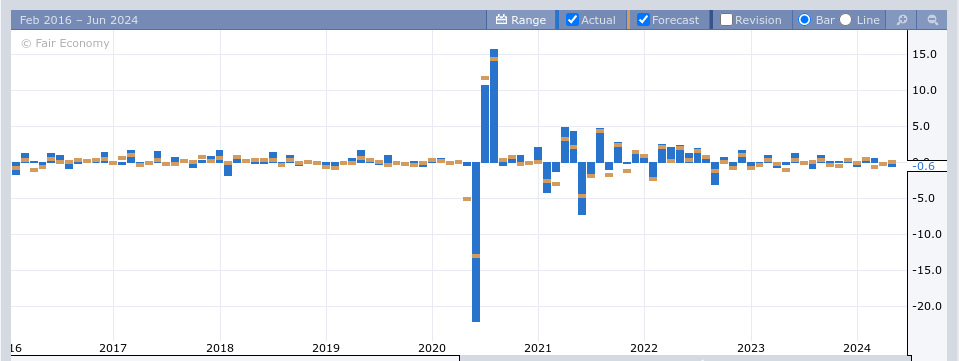The image size is (959, 361).
Task: Switch to the Line chart radio button
Action: (x=845, y=20)
